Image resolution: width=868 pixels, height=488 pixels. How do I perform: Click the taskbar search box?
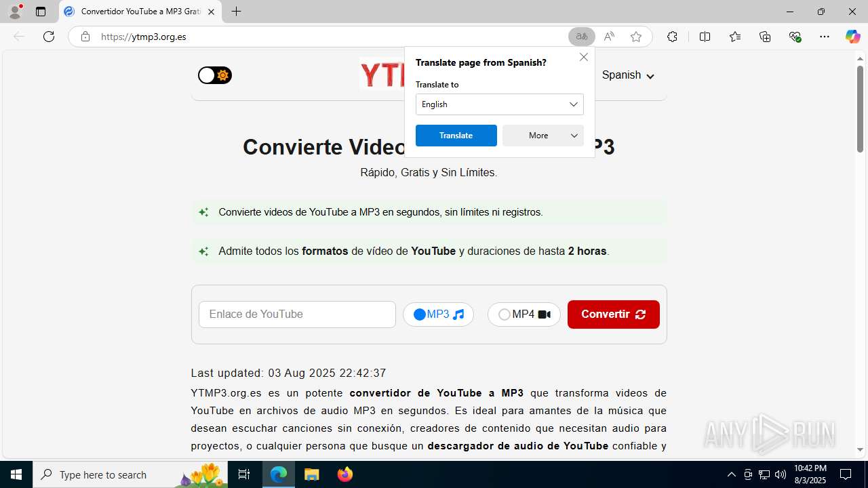point(130,474)
